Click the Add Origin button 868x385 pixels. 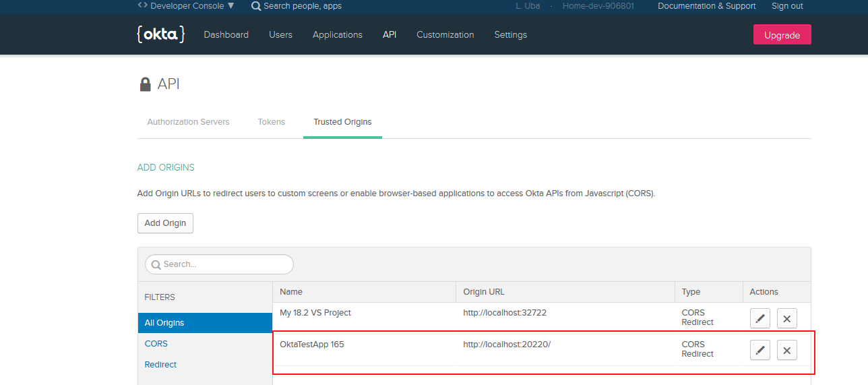[165, 223]
